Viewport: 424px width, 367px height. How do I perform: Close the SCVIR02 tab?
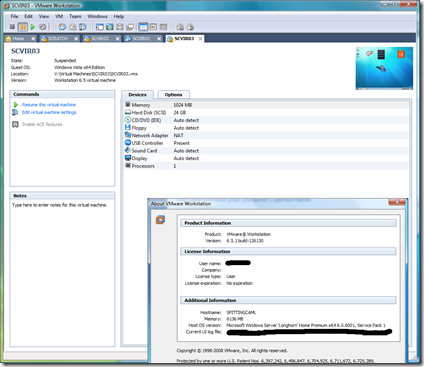point(118,39)
